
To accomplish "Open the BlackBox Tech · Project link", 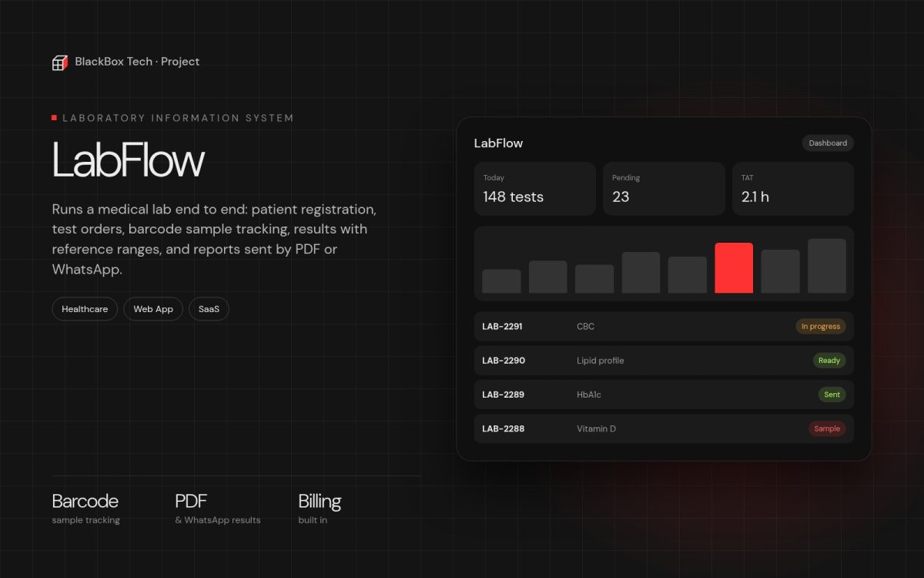I will [137, 62].
